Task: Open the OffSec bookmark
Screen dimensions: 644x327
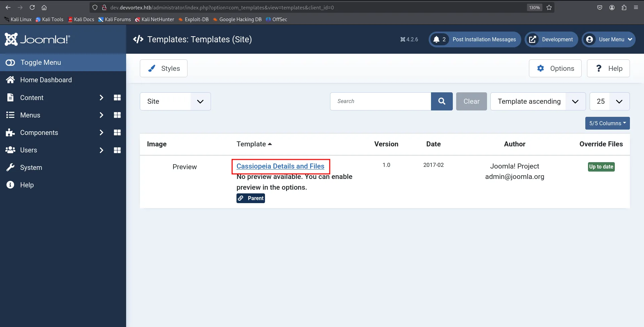Action: tap(276, 19)
